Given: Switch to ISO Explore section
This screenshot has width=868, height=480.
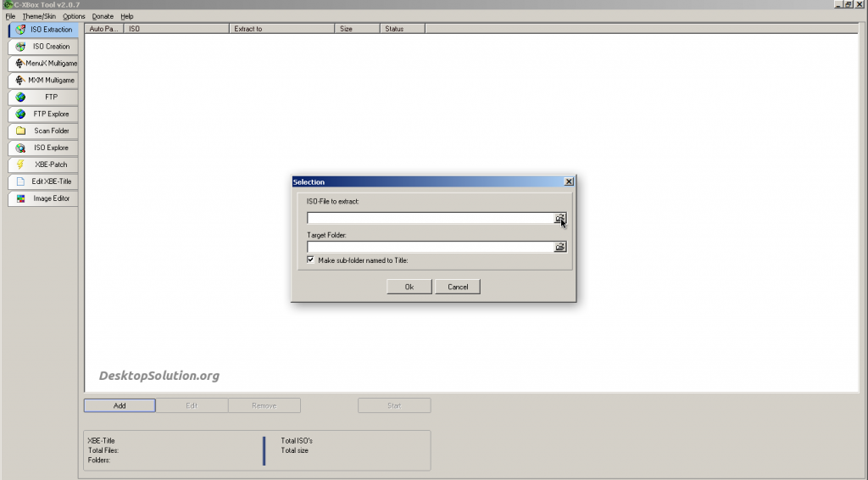Looking at the screenshot, I should pyautogui.click(x=43, y=148).
